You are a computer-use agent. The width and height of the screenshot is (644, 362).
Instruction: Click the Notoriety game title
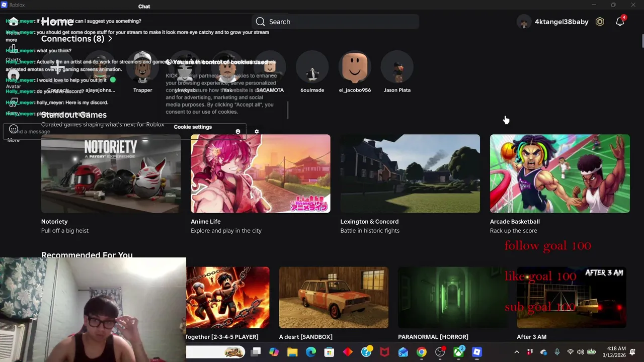click(x=54, y=221)
